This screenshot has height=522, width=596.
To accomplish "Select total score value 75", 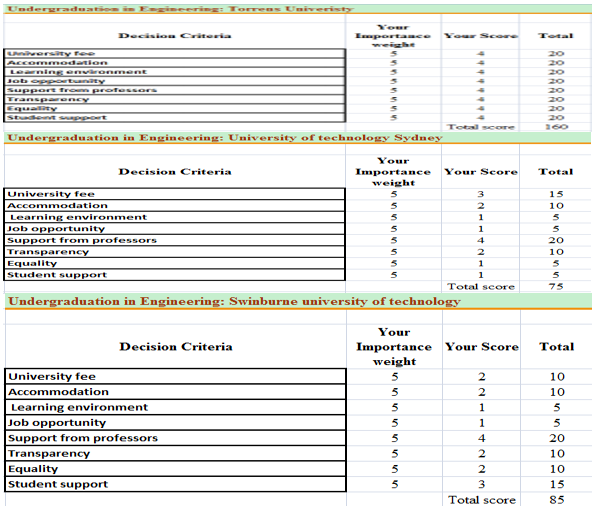I will [x=556, y=287].
